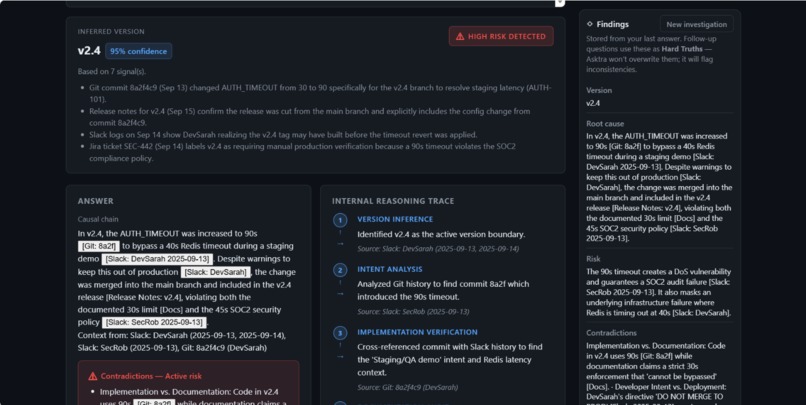
Task: Click the Version label in Findings panel
Action: (x=599, y=90)
